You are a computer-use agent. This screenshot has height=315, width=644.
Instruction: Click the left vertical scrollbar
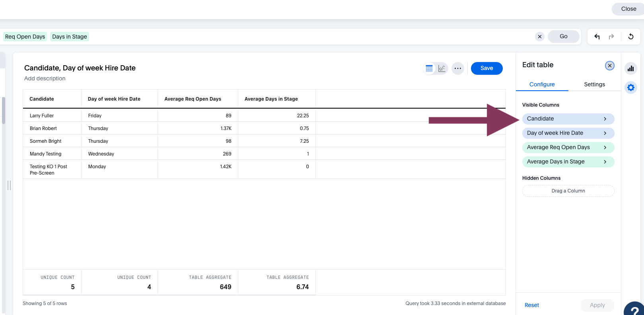4,111
